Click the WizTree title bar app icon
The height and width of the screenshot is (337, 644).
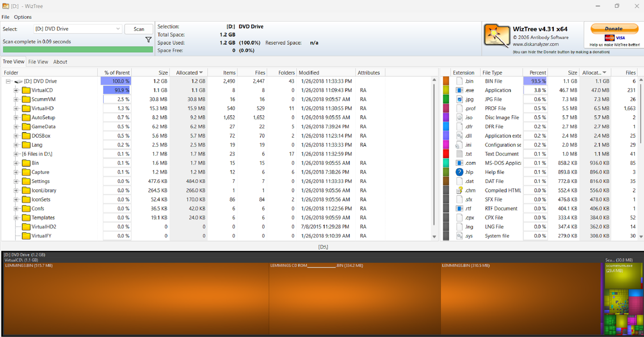5,6
